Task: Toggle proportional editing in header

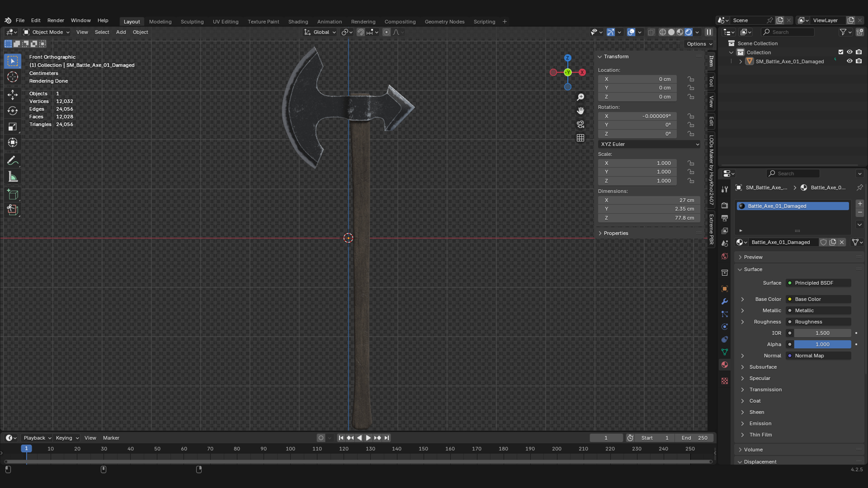Action: [x=387, y=32]
